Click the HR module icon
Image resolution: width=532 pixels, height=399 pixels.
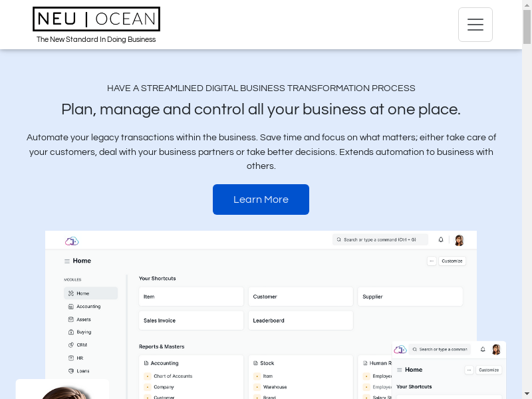[70, 358]
